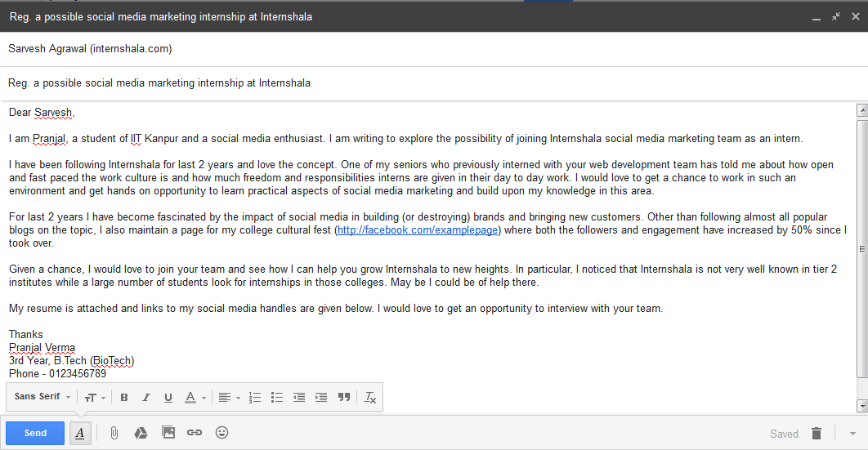The width and height of the screenshot is (868, 450).
Task: Click the insert photo icon
Action: (x=168, y=432)
